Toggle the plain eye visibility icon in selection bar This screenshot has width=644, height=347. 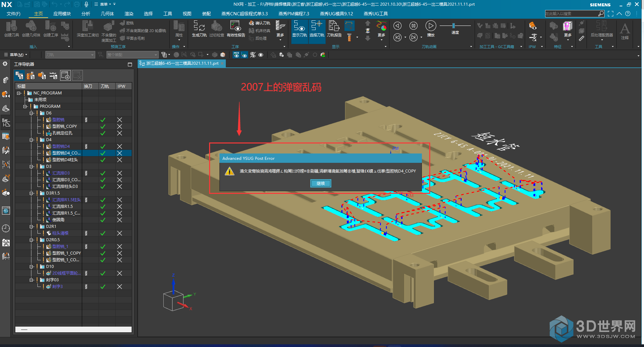[261, 55]
